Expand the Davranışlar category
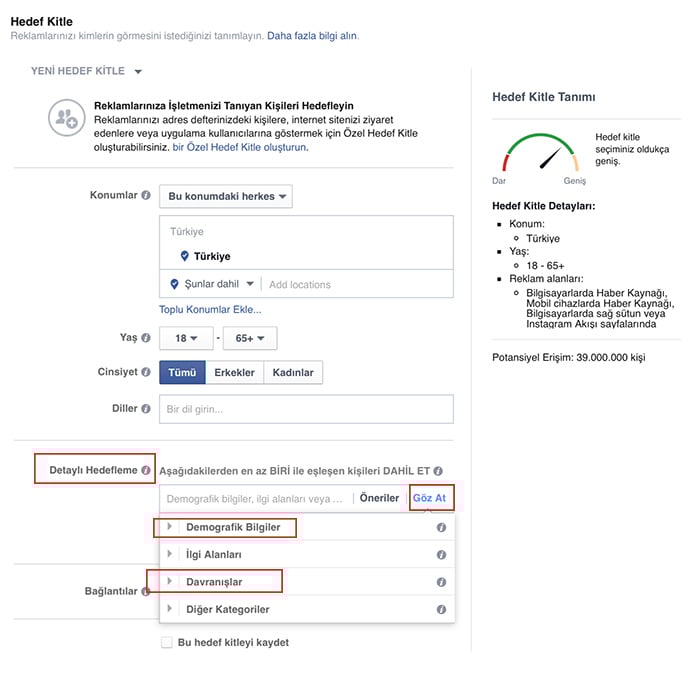Viewport: 700px width, 679px height. click(170, 581)
